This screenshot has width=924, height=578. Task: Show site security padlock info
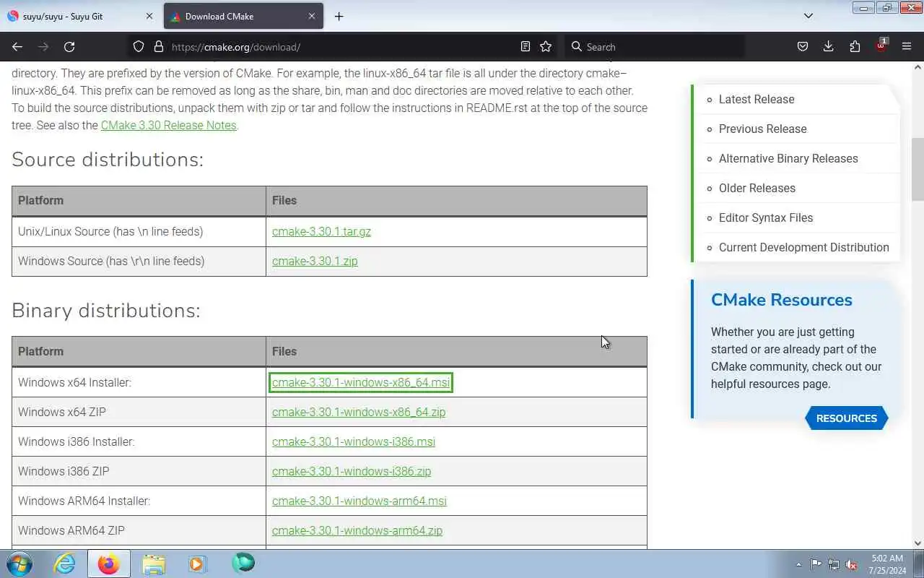(x=159, y=46)
